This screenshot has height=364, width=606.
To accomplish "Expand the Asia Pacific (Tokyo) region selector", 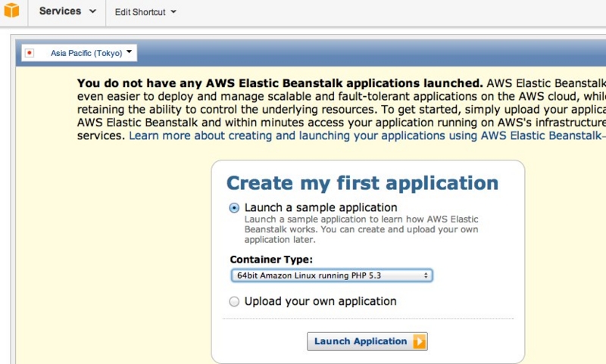I will [x=80, y=53].
